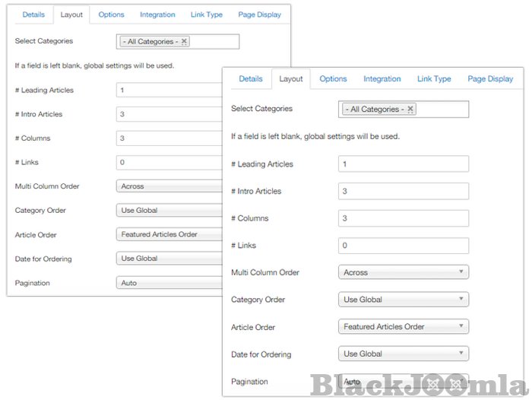Viewport: 532px width, 400px height.
Task: Remove All Categories tag in back panel
Action: tap(184, 42)
